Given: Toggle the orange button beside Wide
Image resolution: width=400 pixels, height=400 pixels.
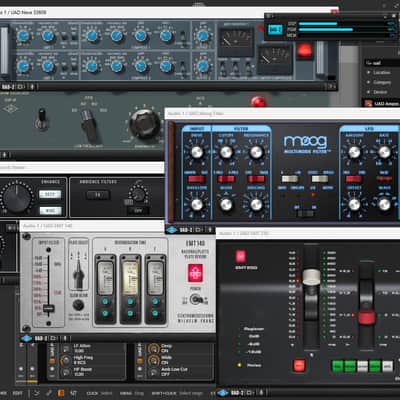Looking at the screenshot, I should tap(140, 361).
